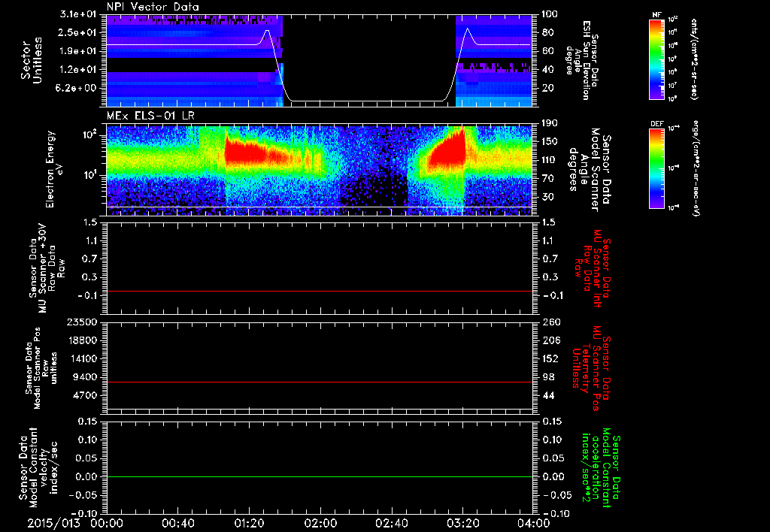Click the 10² electron energy tick
770x532 pixels.
91,135
